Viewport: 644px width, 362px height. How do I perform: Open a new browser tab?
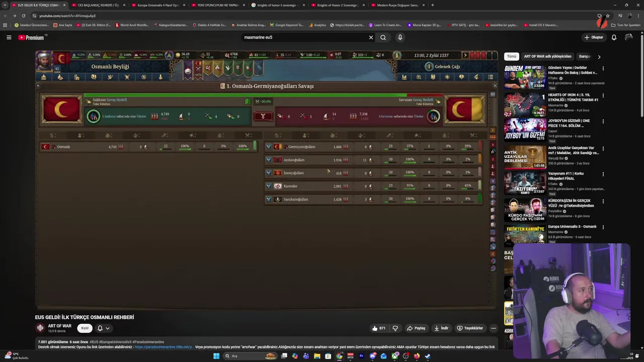(x=433, y=5)
